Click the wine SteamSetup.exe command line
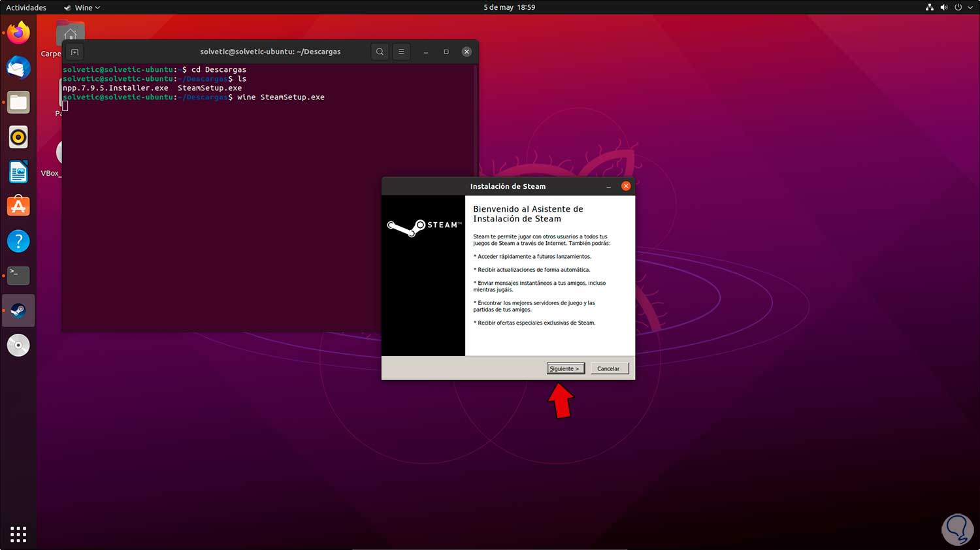980x550 pixels. click(x=281, y=97)
